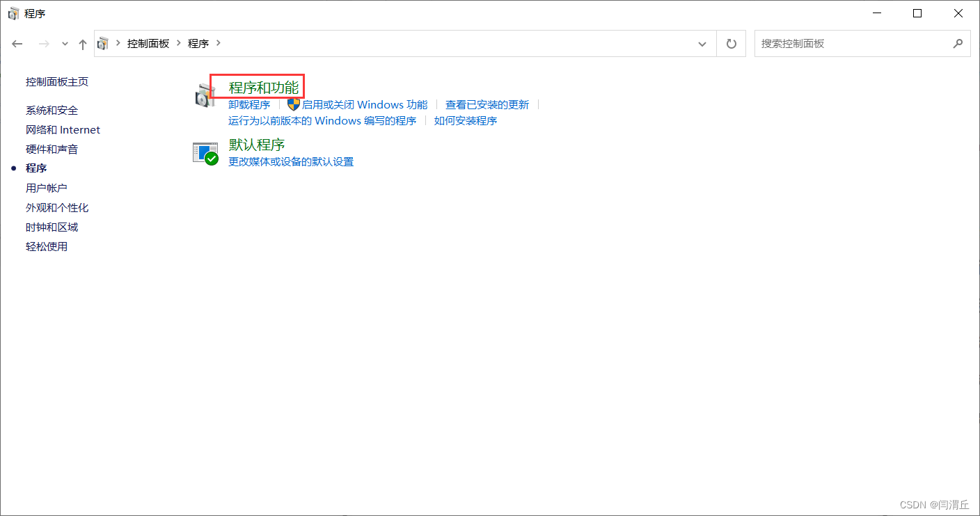Open the recent locations dropdown arrow
Image resolution: width=980 pixels, height=516 pixels.
click(65, 44)
